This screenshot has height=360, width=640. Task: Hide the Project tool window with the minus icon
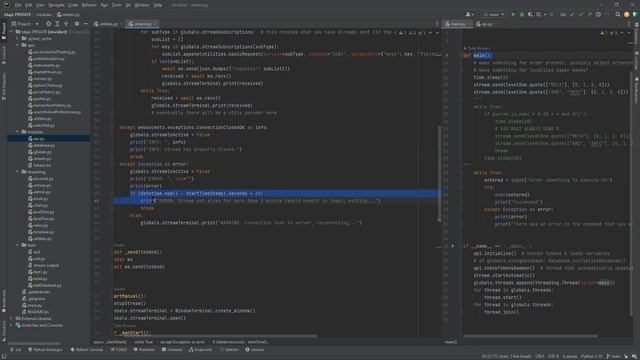point(86,24)
